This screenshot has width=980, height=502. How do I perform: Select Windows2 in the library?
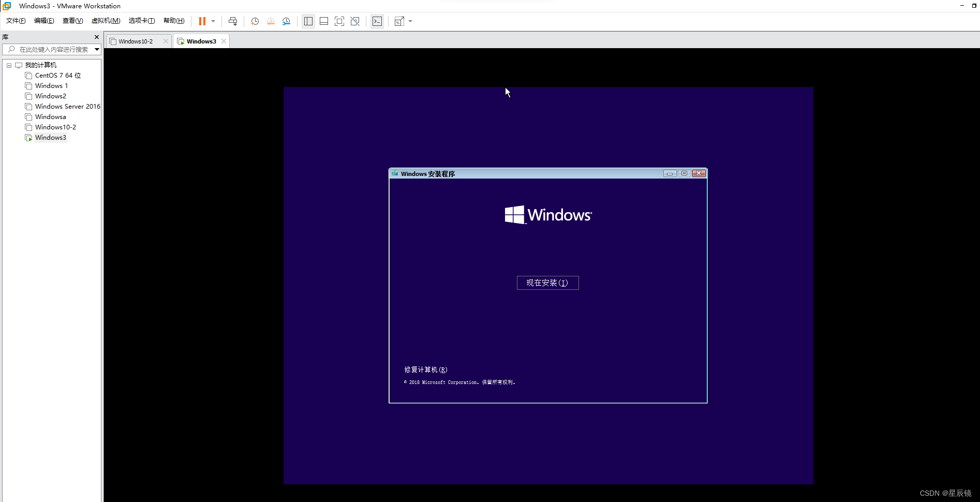coord(51,96)
